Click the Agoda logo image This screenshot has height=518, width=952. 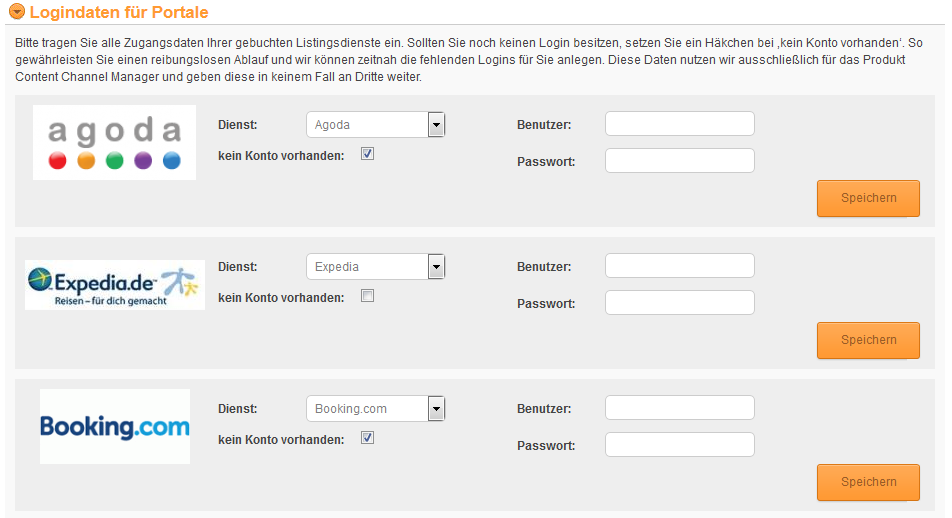click(x=114, y=142)
